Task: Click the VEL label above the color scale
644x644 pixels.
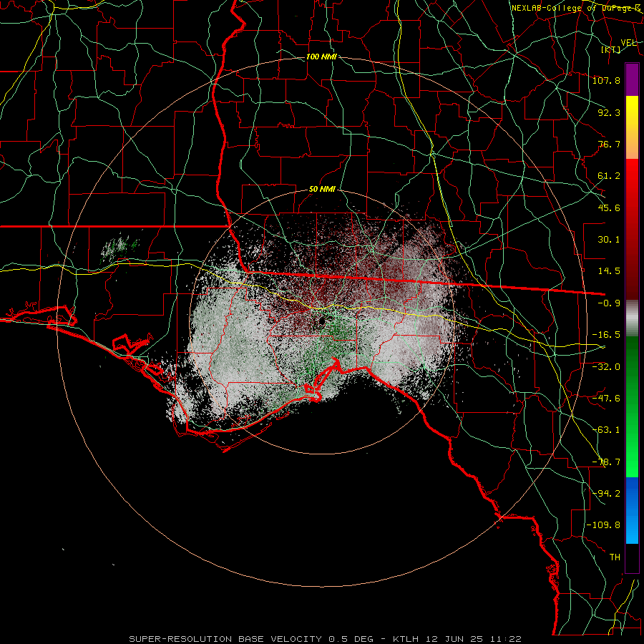Action: [629, 42]
